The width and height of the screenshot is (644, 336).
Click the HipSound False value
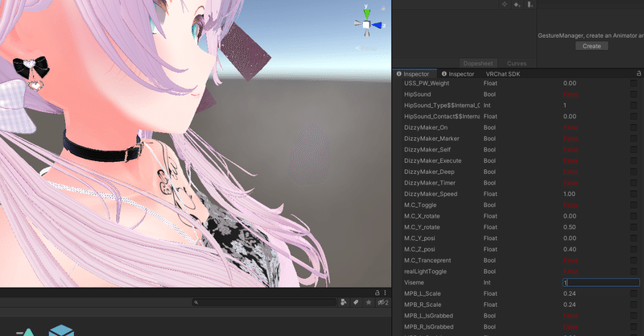[x=571, y=94]
